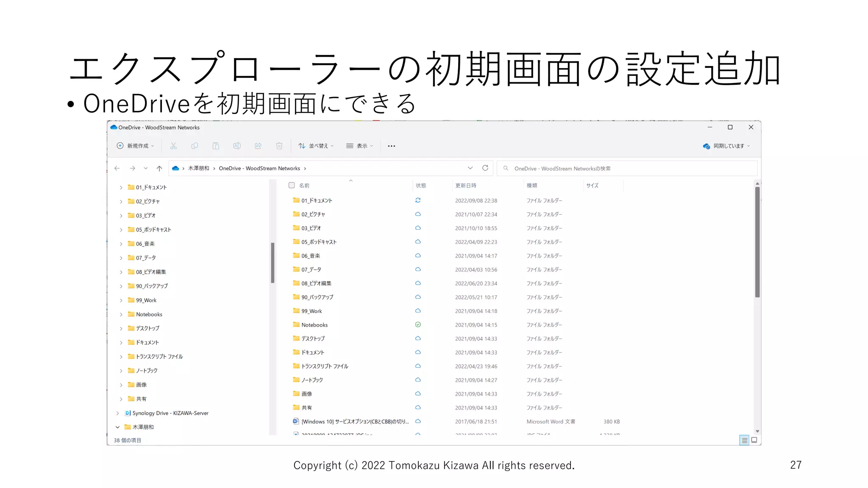Click folder icon of 02_ピクチャ in file list
The image size is (868, 488).
(296, 214)
